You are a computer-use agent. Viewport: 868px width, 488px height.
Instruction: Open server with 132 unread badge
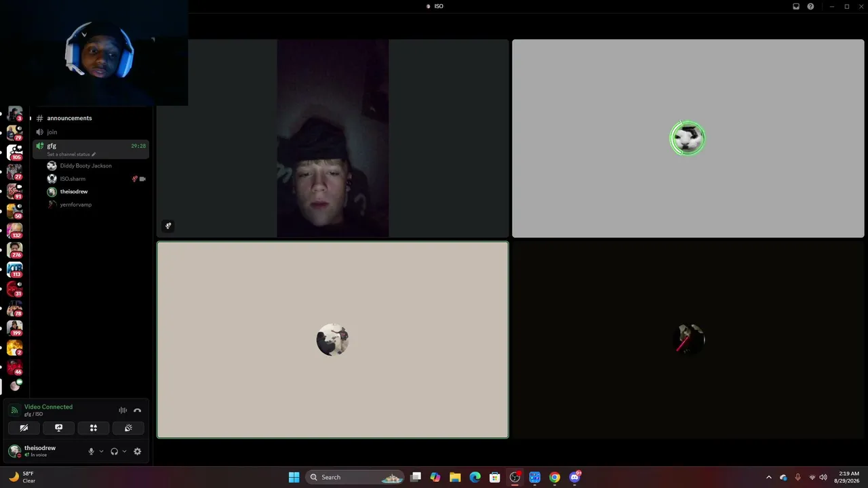point(14,231)
